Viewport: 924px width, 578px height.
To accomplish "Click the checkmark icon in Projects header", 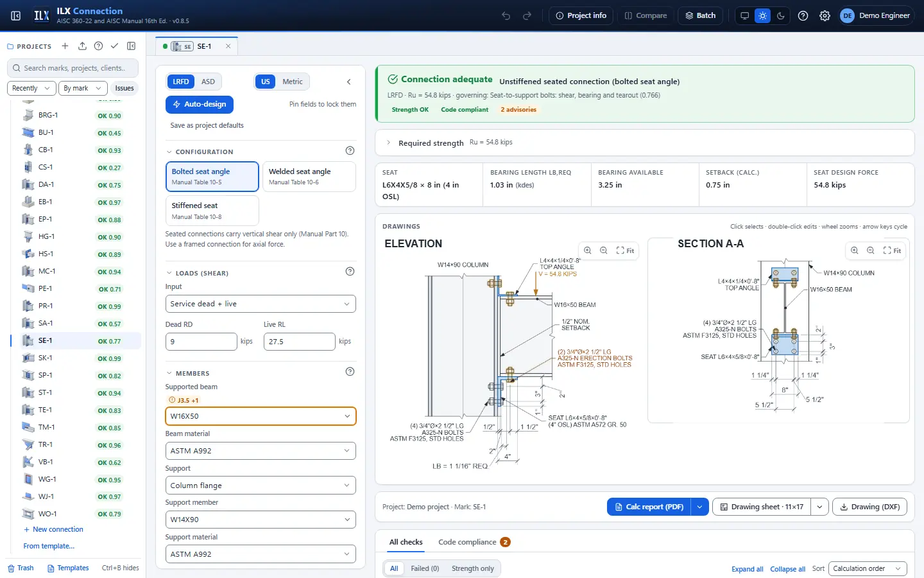I will click(x=114, y=46).
